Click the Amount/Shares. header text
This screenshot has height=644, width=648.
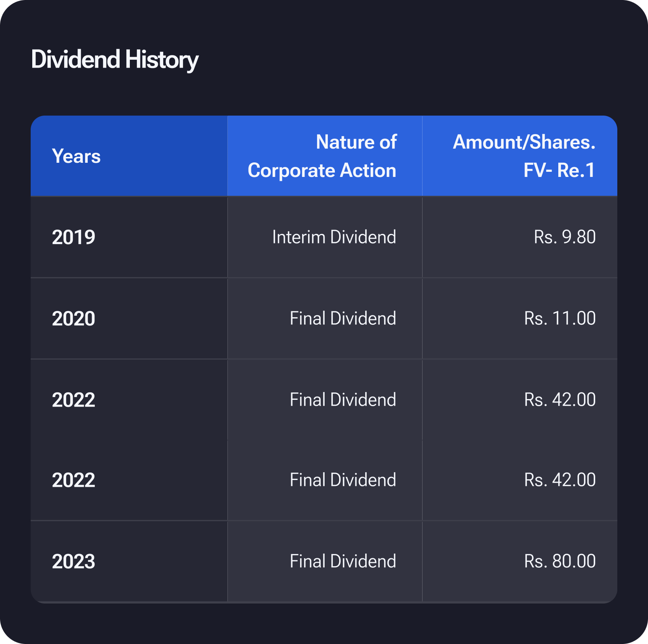[524, 142]
